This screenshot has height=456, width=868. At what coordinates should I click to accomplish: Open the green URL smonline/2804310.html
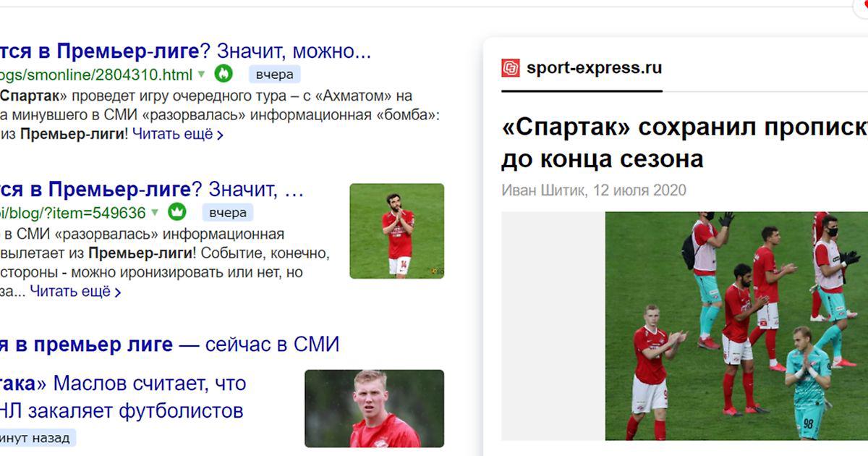point(96,74)
